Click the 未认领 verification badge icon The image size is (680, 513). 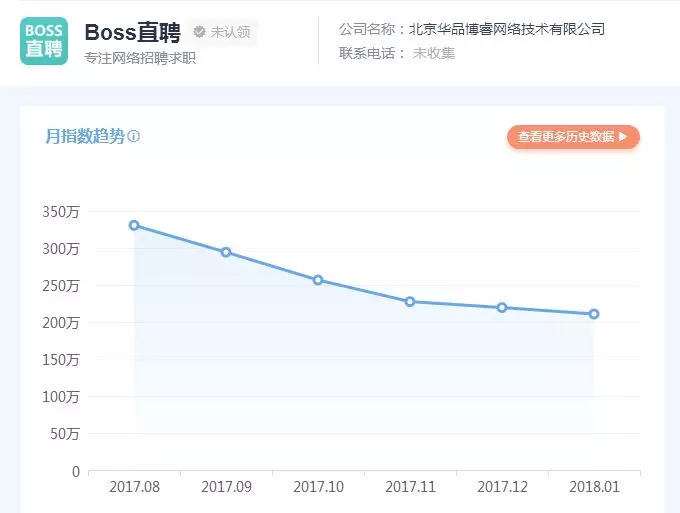[199, 32]
